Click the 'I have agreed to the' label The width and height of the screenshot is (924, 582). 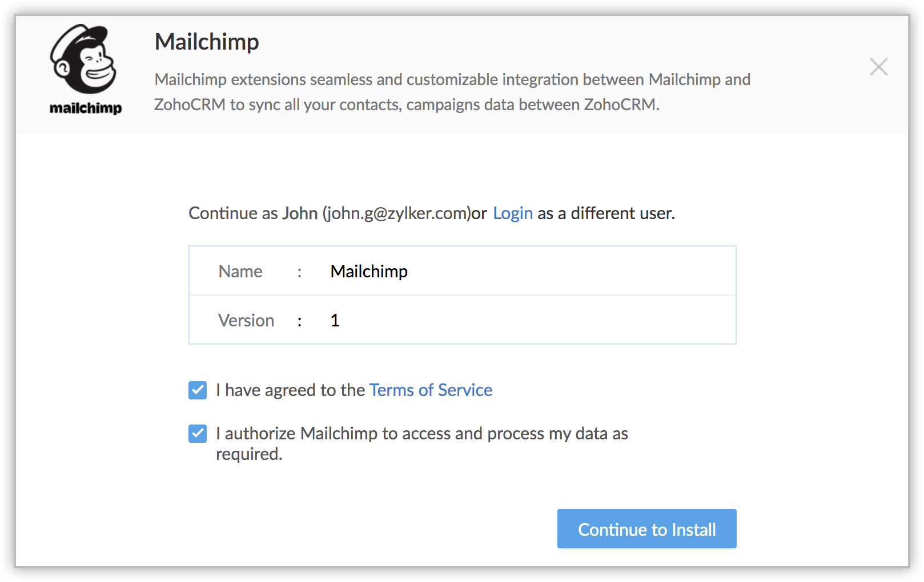pyautogui.click(x=290, y=390)
